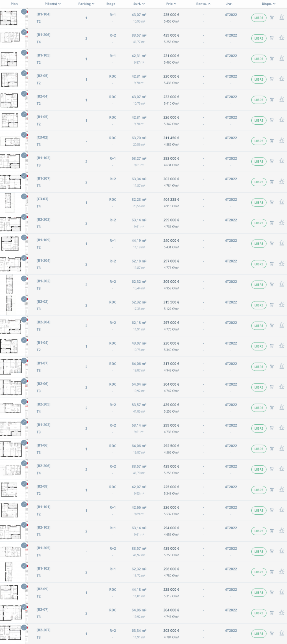Sort by the Parking column header
Viewport: 287px width, 644px height.
86,4
